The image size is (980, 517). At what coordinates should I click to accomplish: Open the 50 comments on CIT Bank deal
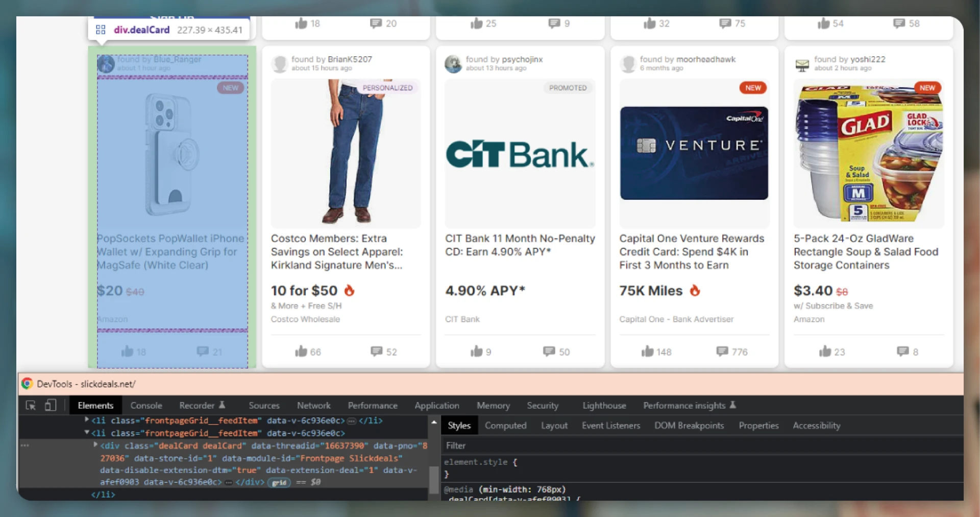pos(549,351)
